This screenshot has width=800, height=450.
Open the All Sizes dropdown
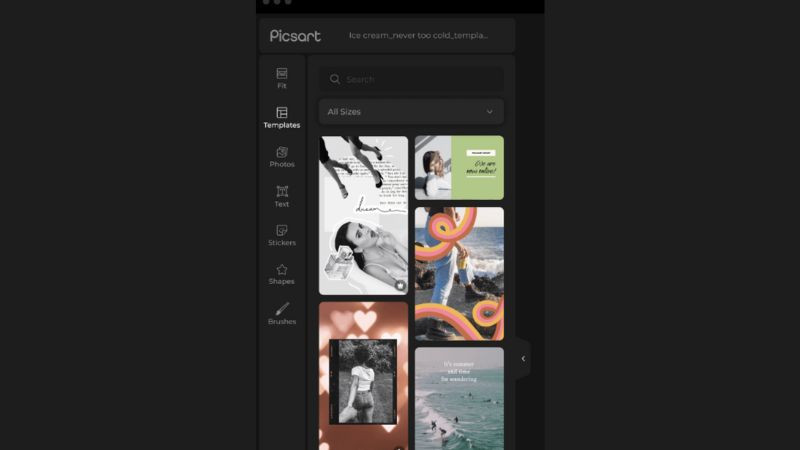[410, 112]
